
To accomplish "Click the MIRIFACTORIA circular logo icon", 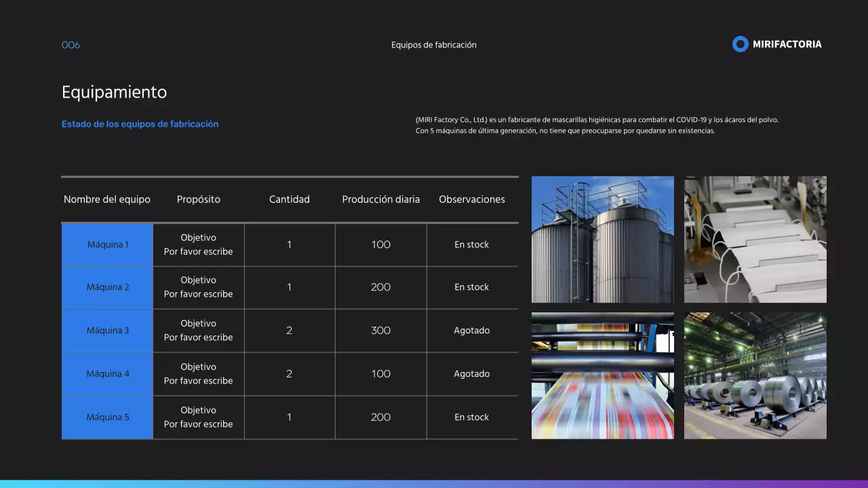I will (739, 43).
